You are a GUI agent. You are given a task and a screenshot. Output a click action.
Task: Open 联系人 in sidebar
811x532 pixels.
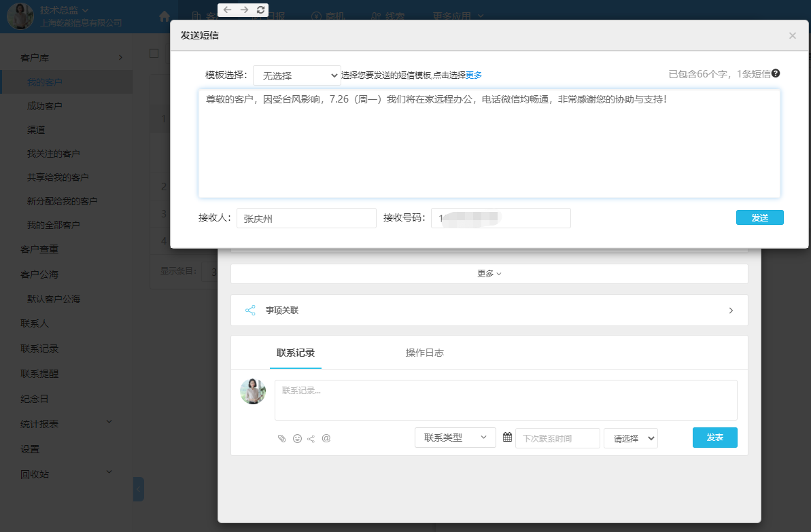pyautogui.click(x=35, y=323)
